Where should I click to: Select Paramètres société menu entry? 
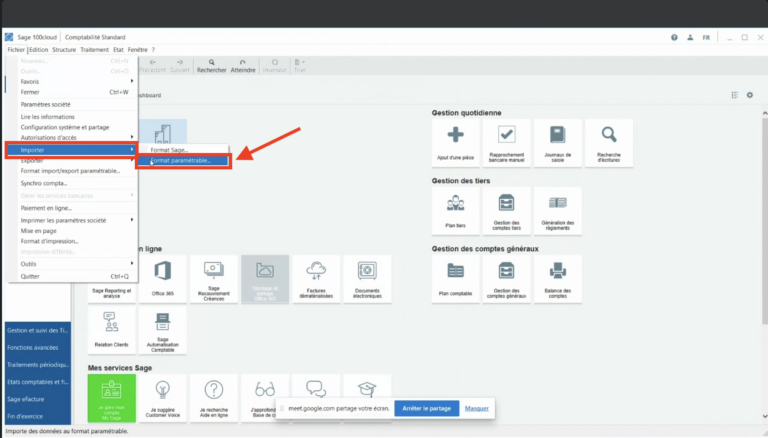[72, 104]
